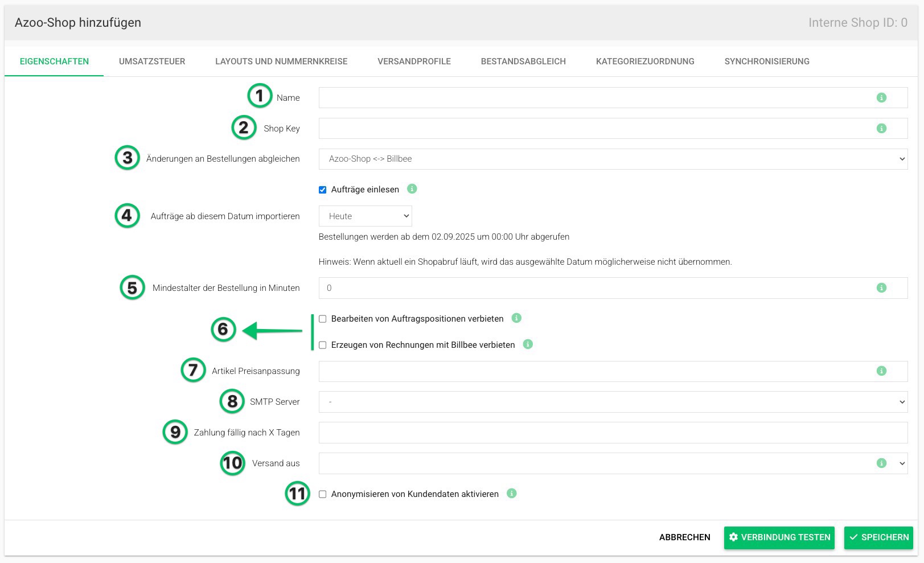Show info for Bearbeiten von Auftragspositionen verbieten

pyautogui.click(x=516, y=318)
